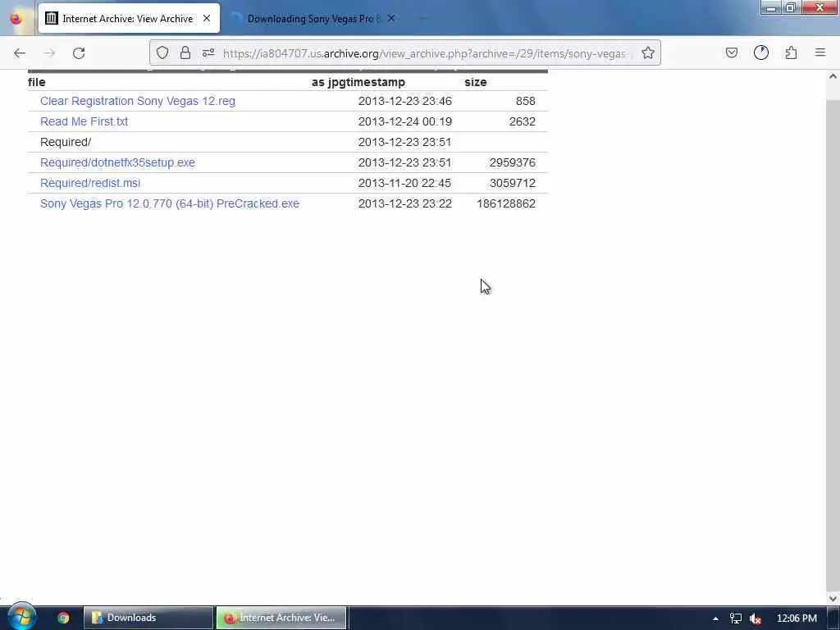Close the Internet Archive tab
The width and height of the screenshot is (840, 630).
coord(207,18)
